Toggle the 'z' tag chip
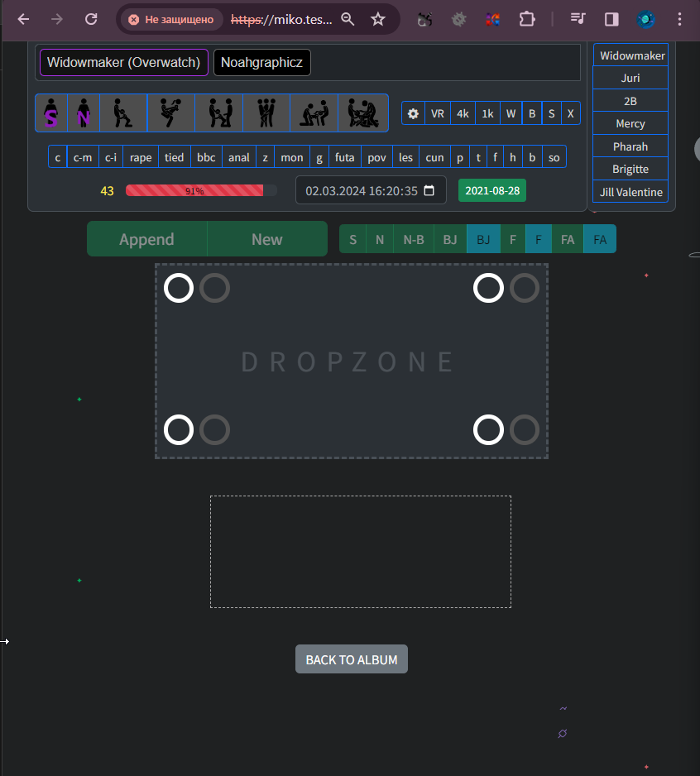Viewport: 700px width, 776px height. point(266,157)
